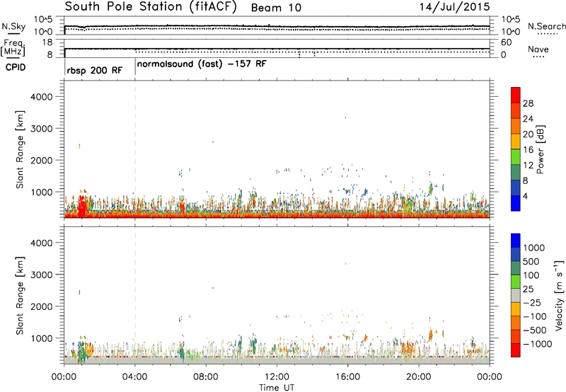The width and height of the screenshot is (566, 392).
Task: Pick the top red segment of power colorbar
Action: click(516, 95)
